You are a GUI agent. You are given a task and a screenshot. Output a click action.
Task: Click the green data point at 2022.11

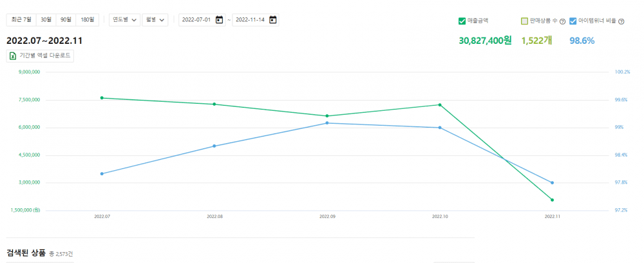click(x=552, y=200)
